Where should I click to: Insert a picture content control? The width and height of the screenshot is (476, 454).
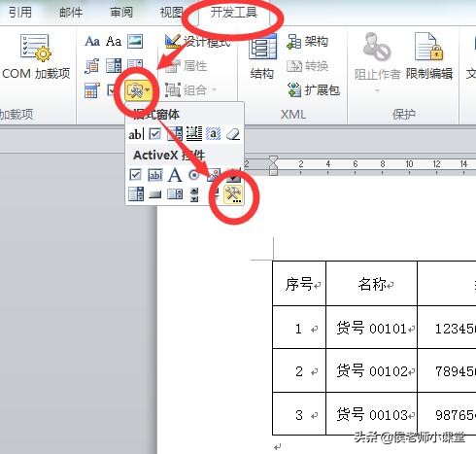135,41
